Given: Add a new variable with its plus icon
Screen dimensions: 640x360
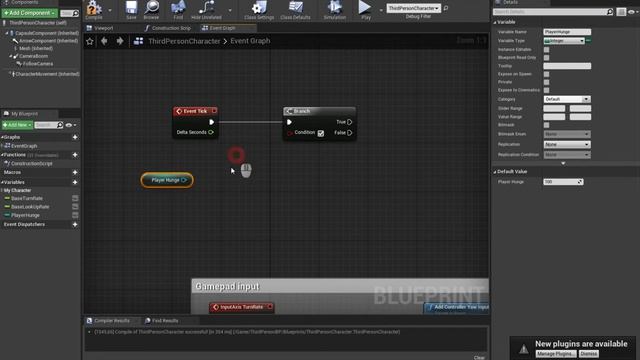Looking at the screenshot, I should click(75, 182).
